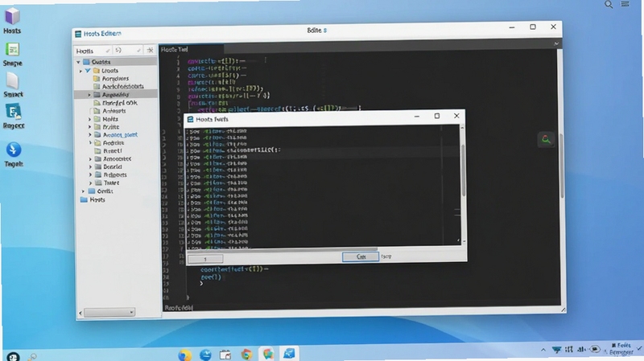Click the clock text in system tray

click(x=621, y=349)
